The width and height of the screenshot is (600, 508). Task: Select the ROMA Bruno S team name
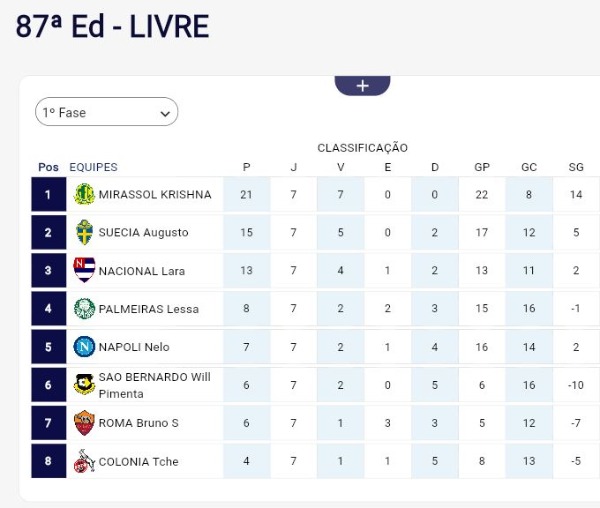click(138, 423)
